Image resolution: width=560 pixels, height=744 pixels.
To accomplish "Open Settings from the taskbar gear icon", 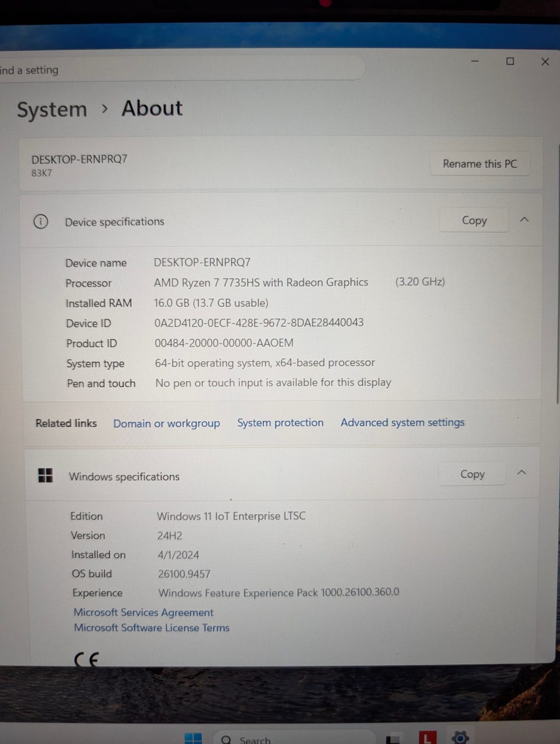I will tap(460, 738).
